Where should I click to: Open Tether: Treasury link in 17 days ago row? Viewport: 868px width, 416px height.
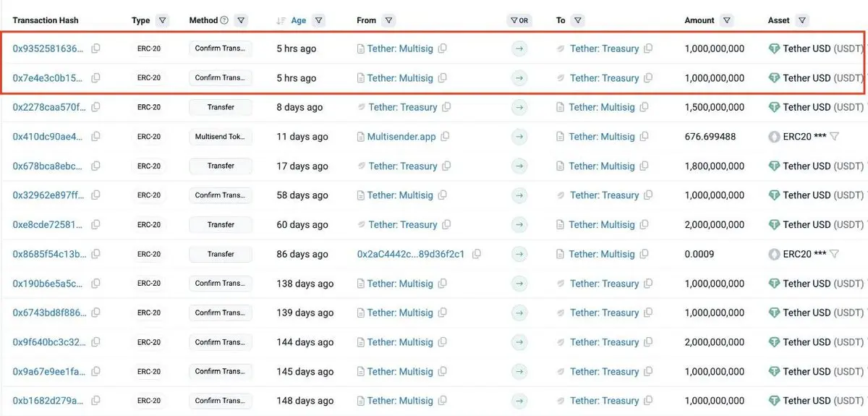click(403, 166)
